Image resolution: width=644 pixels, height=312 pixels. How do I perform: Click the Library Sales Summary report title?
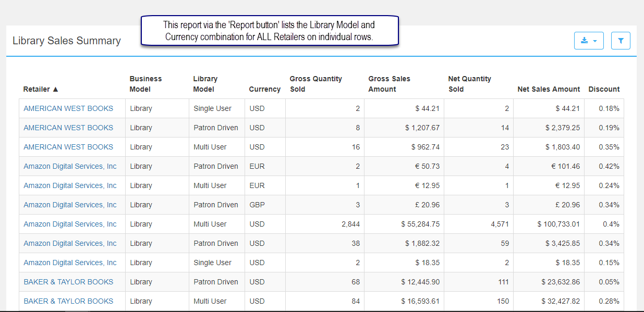pyautogui.click(x=67, y=41)
